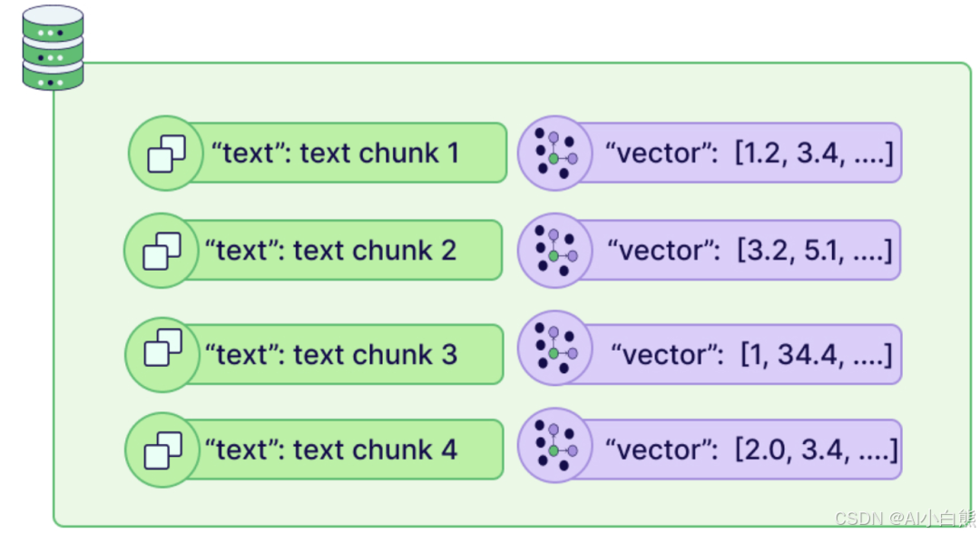Click the vector value [3.2, 5.1, ....]
The image size is (980, 534).
point(814,251)
